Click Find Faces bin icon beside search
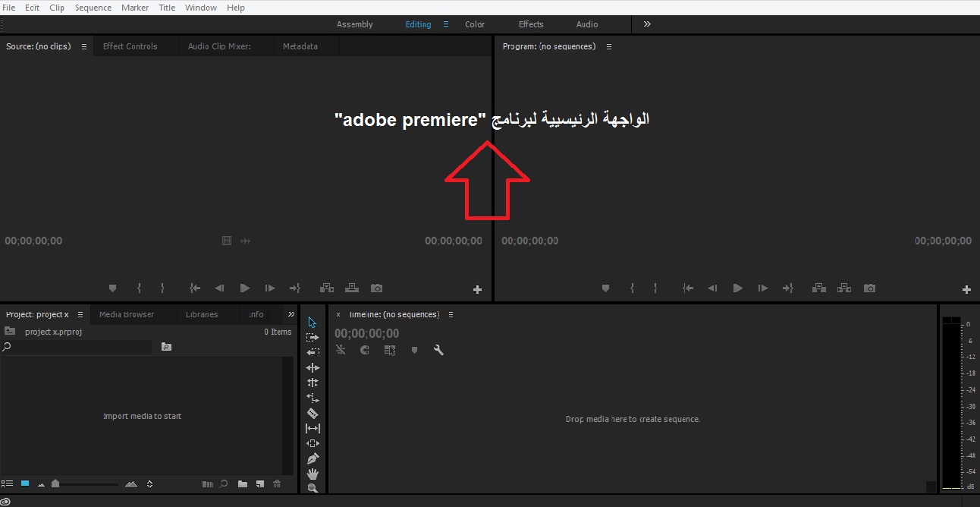 (167, 347)
